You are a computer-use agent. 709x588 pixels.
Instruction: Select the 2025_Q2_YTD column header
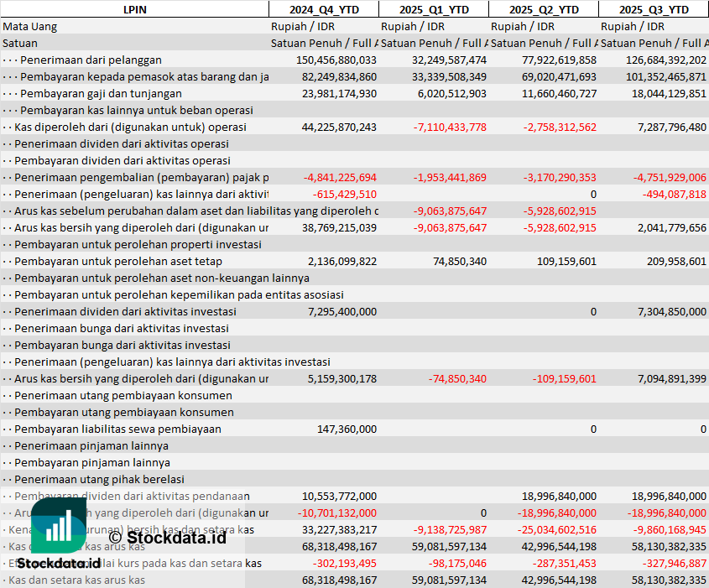[x=544, y=9]
